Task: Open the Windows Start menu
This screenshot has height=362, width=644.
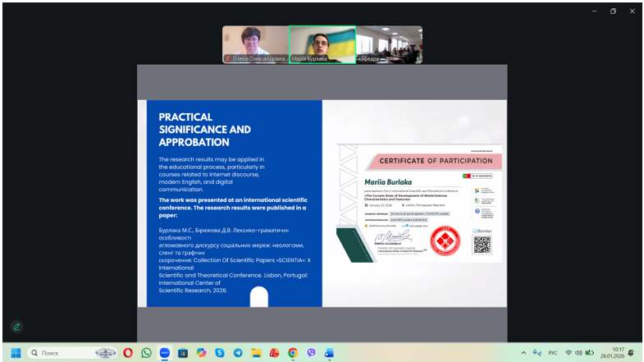Action: tap(16, 353)
